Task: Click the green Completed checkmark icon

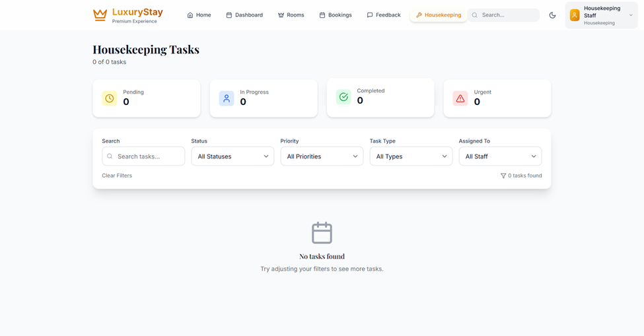Action: 343,97
